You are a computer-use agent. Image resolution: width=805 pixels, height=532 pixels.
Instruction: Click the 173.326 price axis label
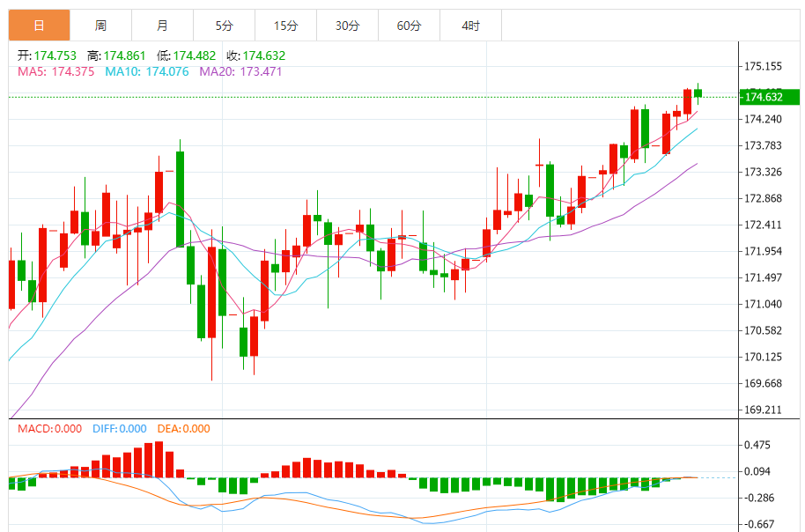coord(763,172)
